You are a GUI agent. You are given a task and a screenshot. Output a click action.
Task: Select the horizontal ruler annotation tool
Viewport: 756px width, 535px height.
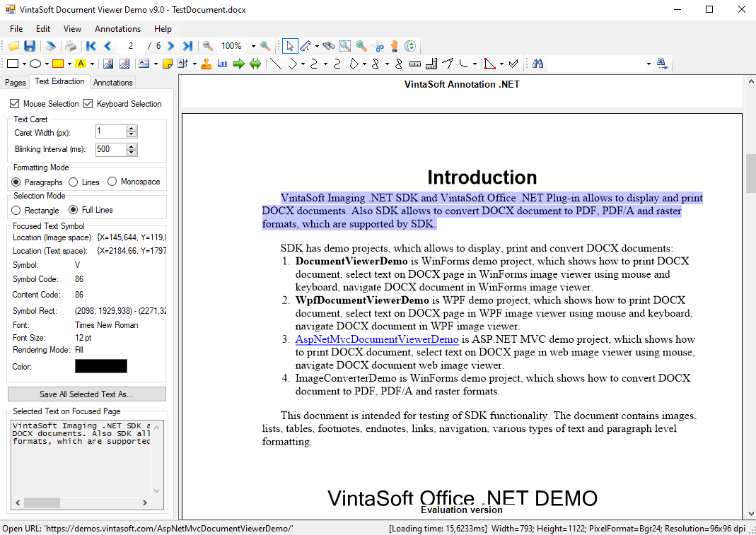click(414, 64)
